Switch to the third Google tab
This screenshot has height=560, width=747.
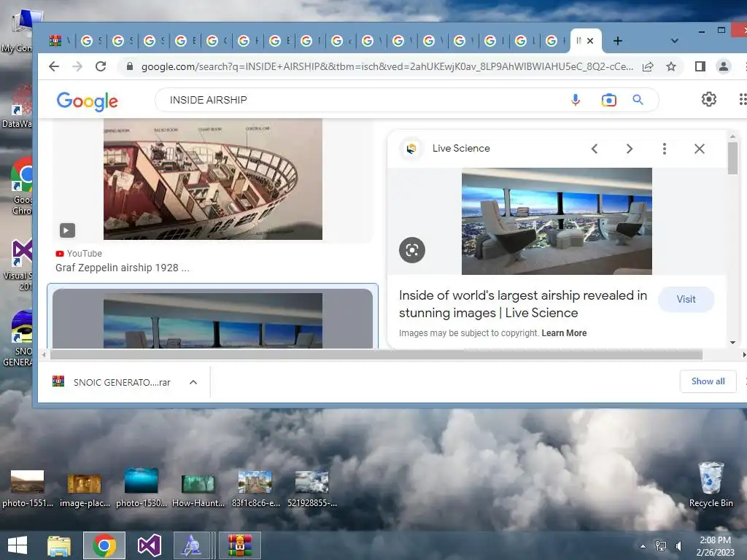click(155, 41)
